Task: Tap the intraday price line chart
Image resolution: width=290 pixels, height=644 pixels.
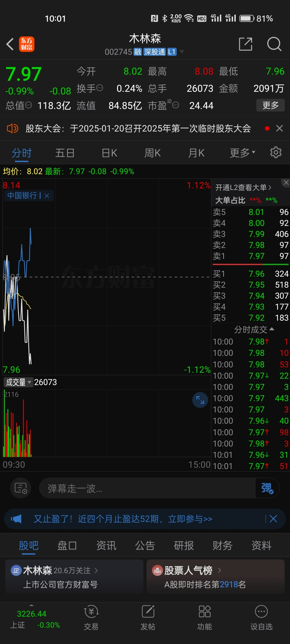Action: click(107, 277)
